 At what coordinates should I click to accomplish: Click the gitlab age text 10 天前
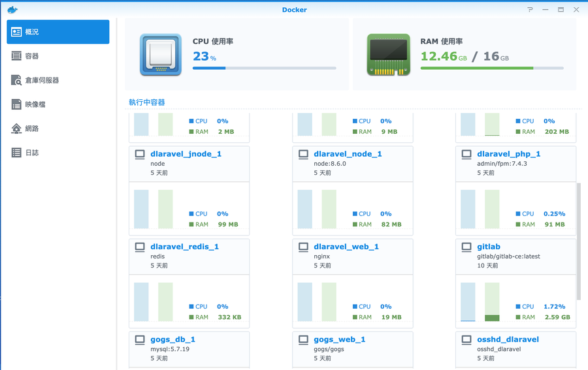tap(487, 266)
